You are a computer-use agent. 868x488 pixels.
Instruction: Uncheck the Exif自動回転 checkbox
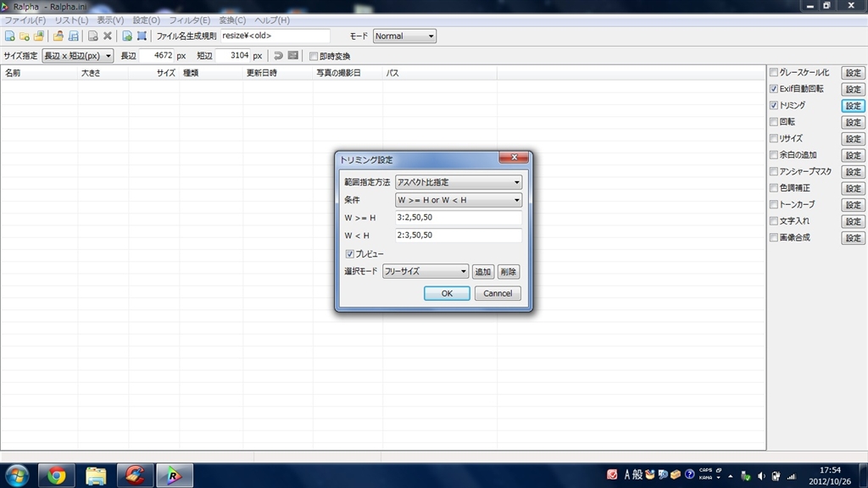[774, 88]
